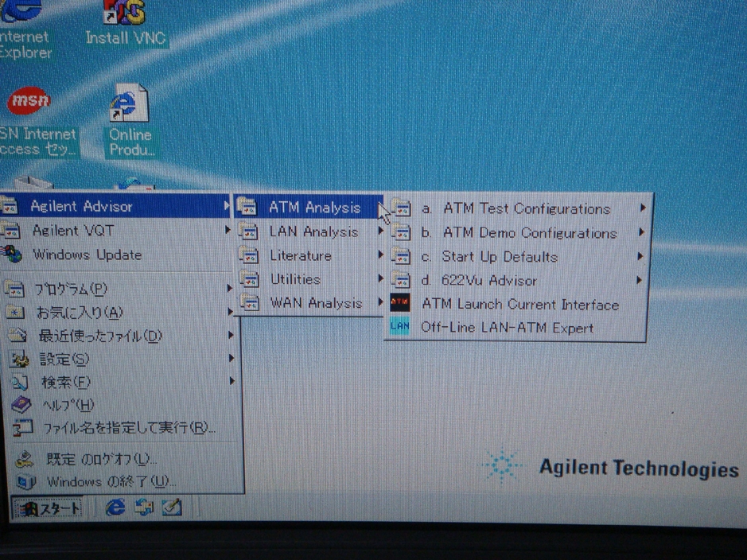Click the 設定(S) settings icon

click(x=19, y=359)
